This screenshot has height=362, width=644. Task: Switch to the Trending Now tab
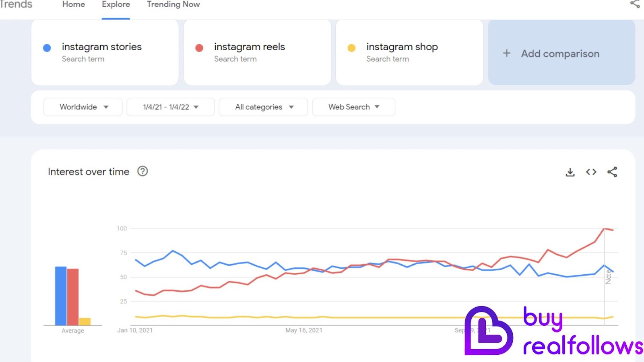173,4
